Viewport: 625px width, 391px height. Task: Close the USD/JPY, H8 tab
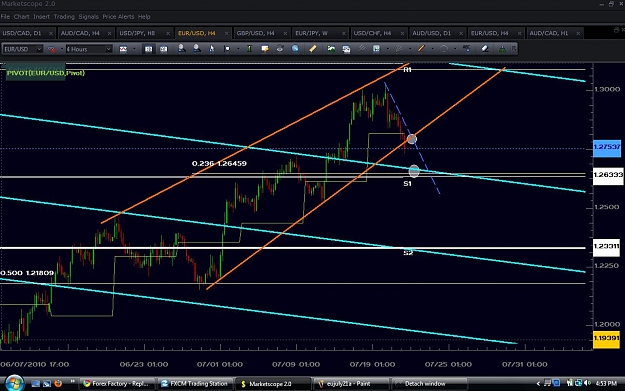[x=168, y=33]
